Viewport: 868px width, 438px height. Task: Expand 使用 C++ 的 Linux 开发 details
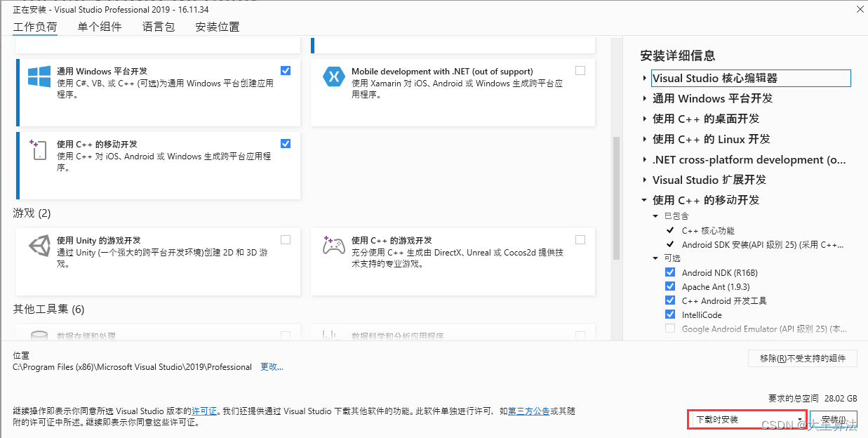click(x=645, y=139)
